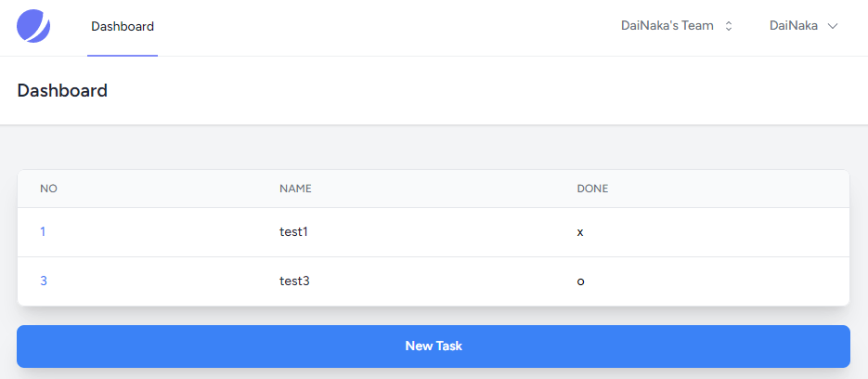Open the DaiNaka user account menu

pyautogui.click(x=803, y=25)
